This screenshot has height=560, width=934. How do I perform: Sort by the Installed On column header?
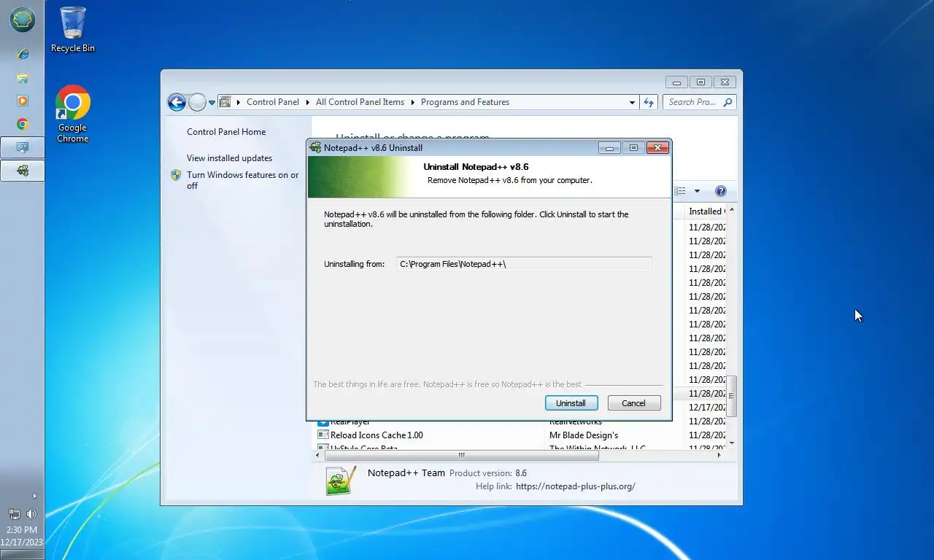pyautogui.click(x=706, y=211)
